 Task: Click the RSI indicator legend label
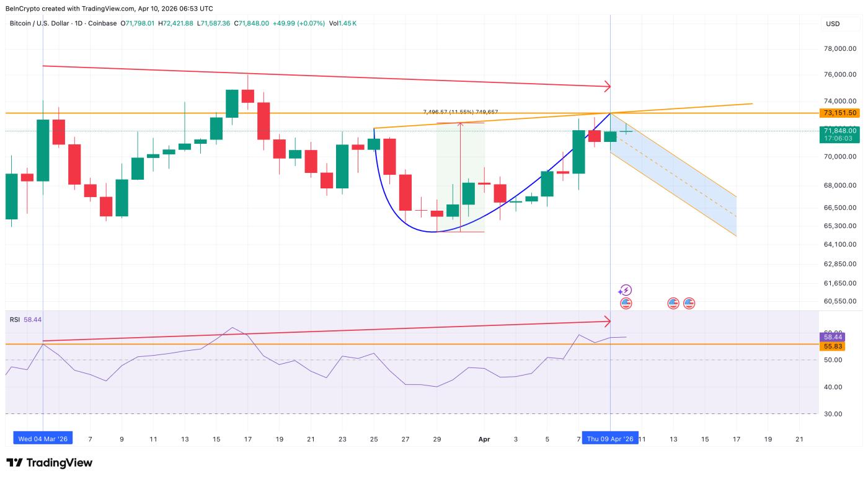14,320
